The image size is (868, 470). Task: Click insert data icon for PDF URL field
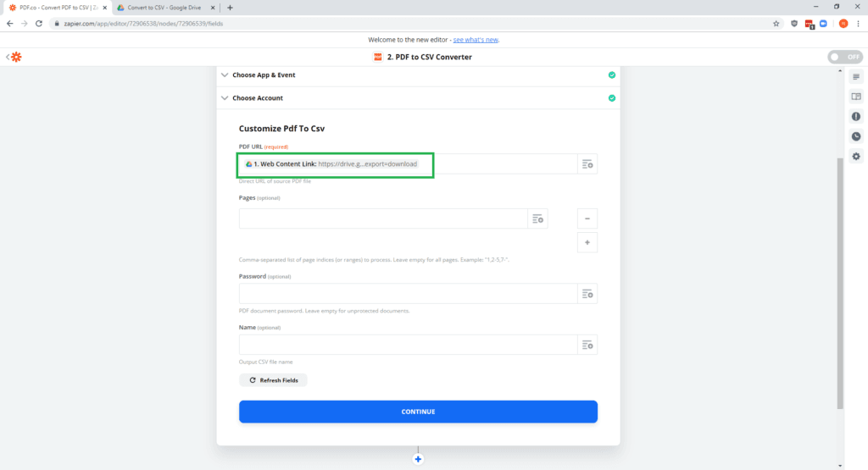[x=587, y=164]
